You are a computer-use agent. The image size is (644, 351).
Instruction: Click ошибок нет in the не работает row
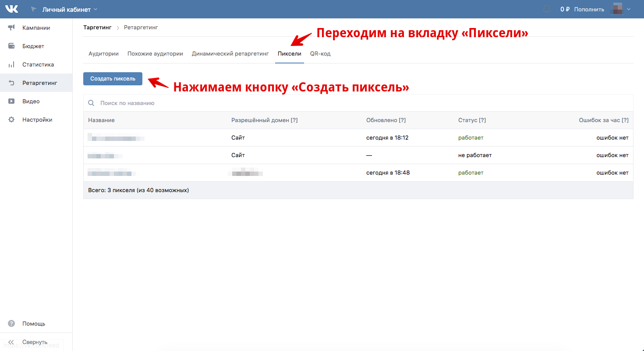(612, 155)
